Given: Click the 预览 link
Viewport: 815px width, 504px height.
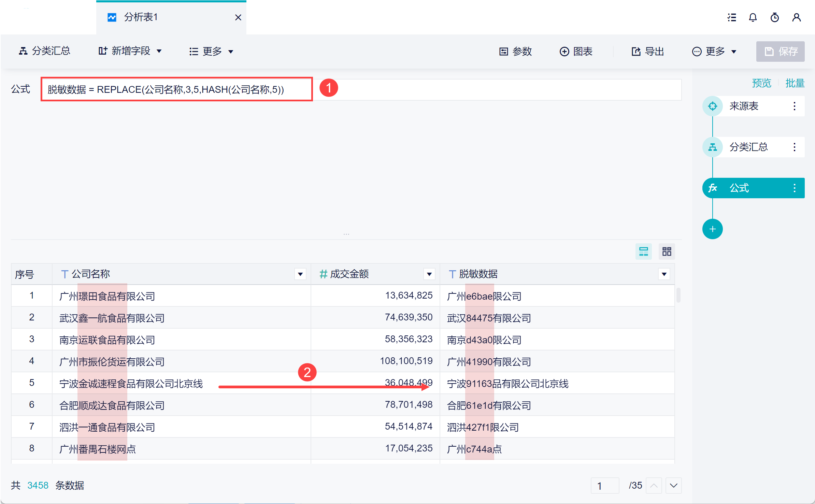Looking at the screenshot, I should 761,83.
